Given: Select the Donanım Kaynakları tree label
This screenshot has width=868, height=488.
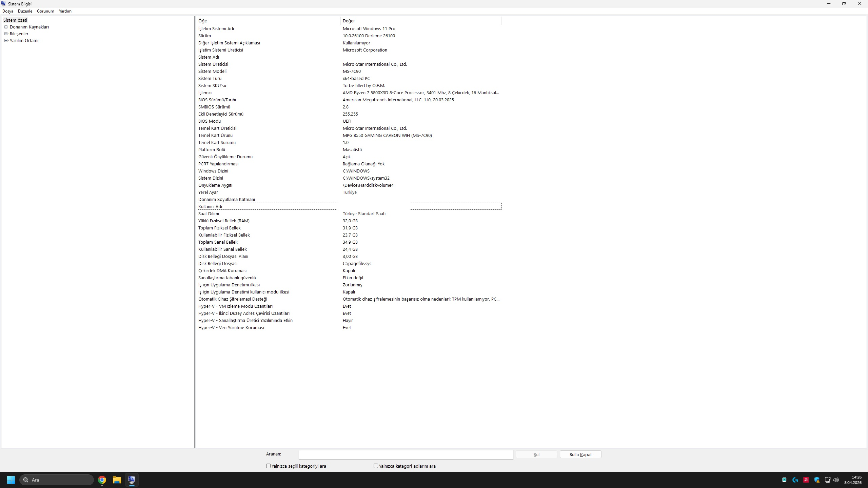Looking at the screenshot, I should coord(29,27).
